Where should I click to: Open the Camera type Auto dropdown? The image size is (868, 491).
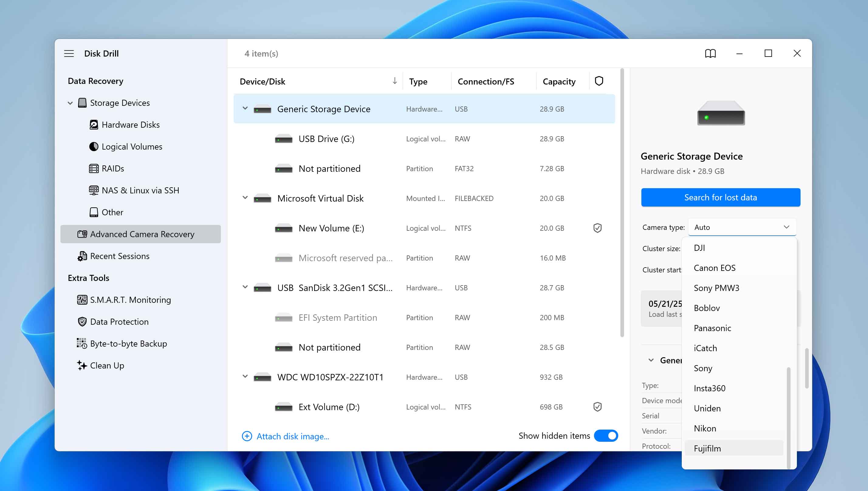(x=742, y=227)
